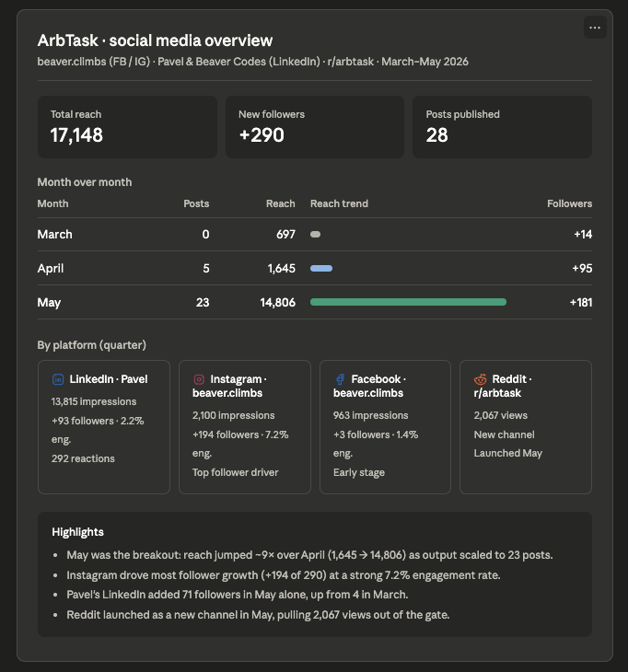Click '292 reactions' in the LinkedIn card
Image resolution: width=628 pixels, height=672 pixels.
tap(83, 458)
